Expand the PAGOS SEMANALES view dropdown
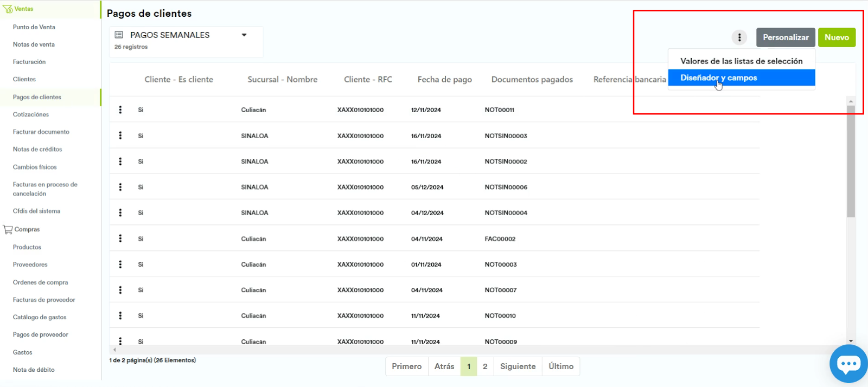The width and height of the screenshot is (868, 387). pyautogui.click(x=244, y=35)
